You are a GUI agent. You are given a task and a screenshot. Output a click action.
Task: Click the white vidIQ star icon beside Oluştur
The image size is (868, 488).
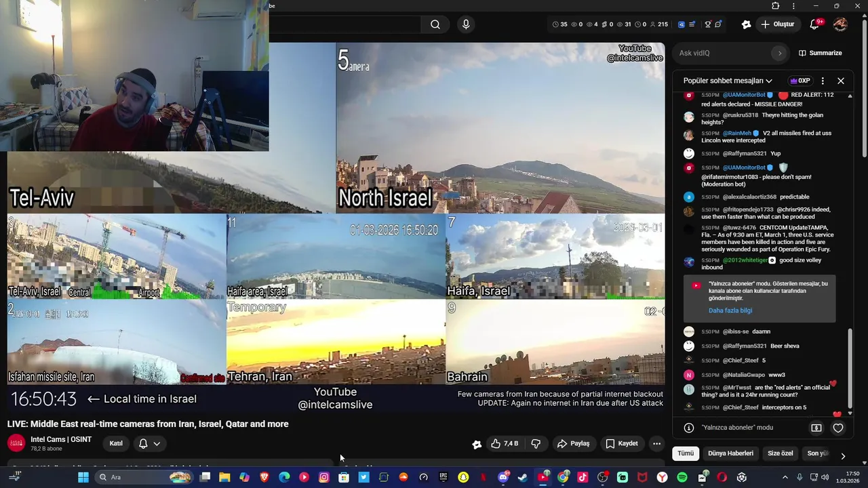click(746, 24)
